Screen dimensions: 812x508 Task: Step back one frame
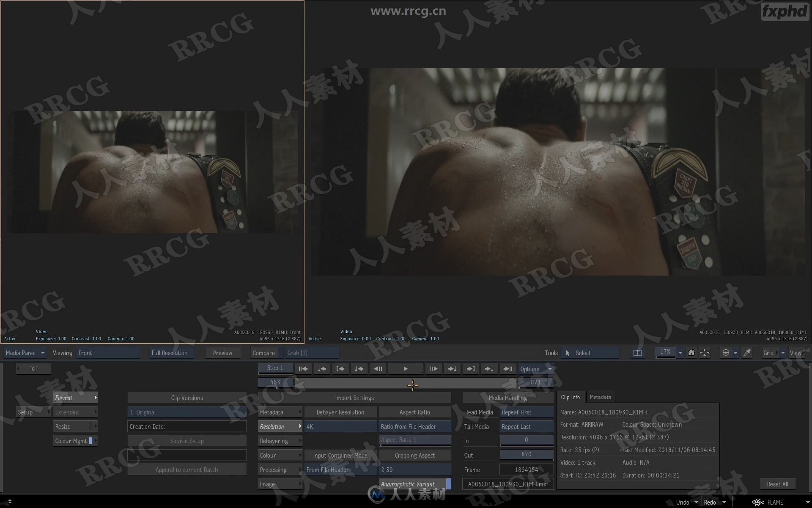(x=378, y=369)
